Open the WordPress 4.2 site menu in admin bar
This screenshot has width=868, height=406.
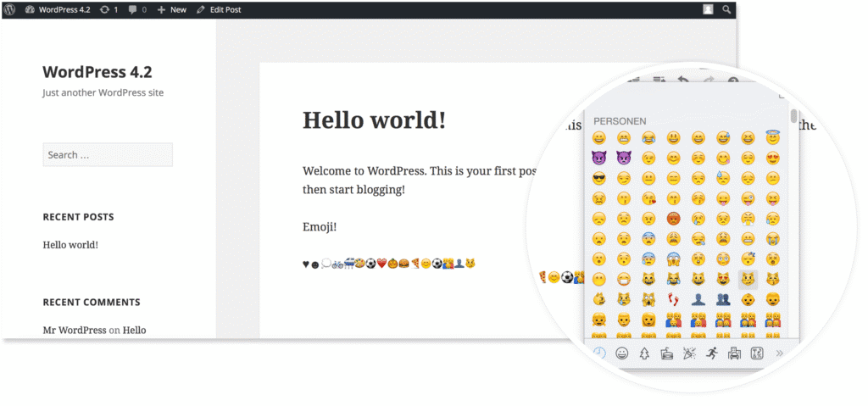[58, 9]
